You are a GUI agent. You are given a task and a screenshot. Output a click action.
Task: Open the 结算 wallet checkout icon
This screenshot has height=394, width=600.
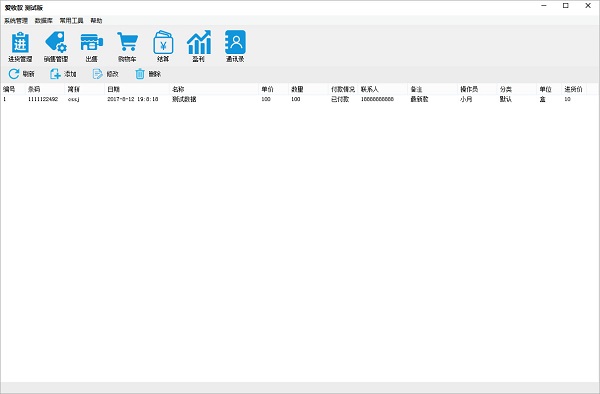point(163,47)
